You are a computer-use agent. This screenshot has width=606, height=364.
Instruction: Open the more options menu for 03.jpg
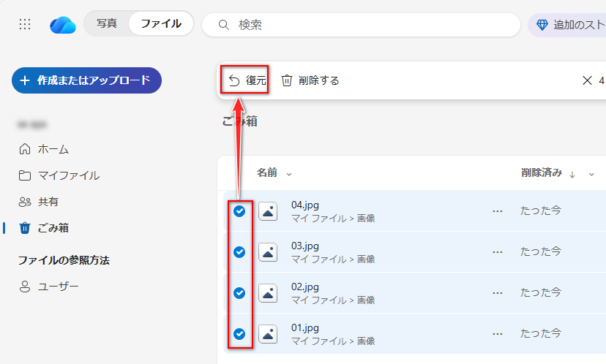click(x=498, y=252)
